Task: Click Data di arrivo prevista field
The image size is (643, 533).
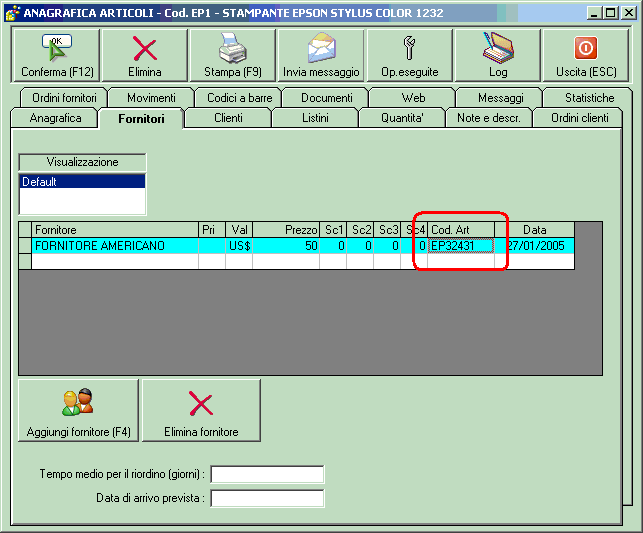Action: coord(267,499)
